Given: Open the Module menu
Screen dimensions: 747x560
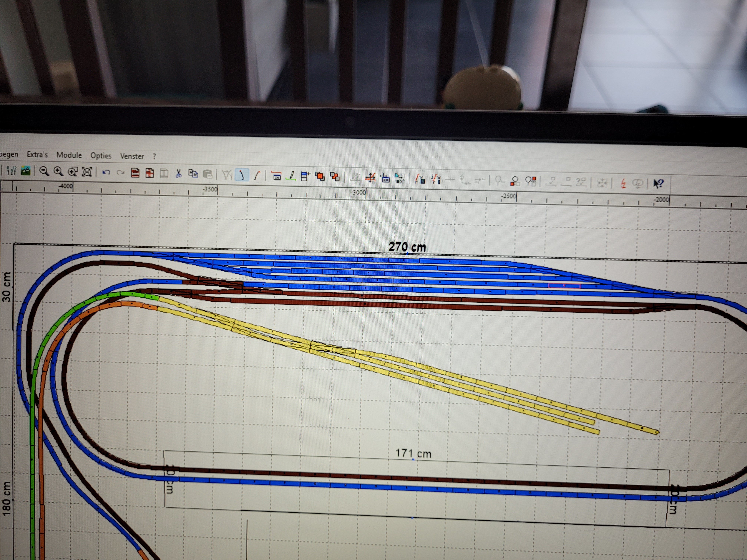Looking at the screenshot, I should pyautogui.click(x=69, y=155).
